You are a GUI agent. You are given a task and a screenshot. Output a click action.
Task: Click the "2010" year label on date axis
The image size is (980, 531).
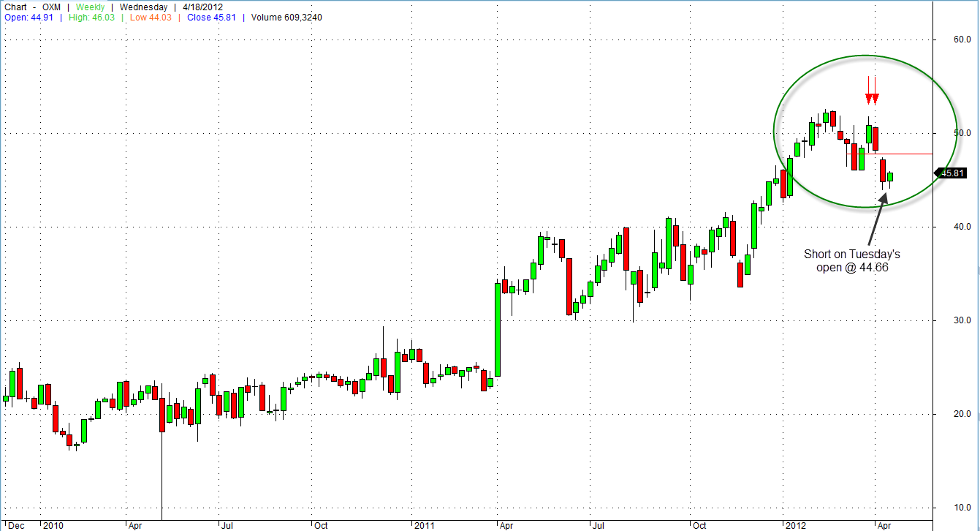(x=53, y=525)
